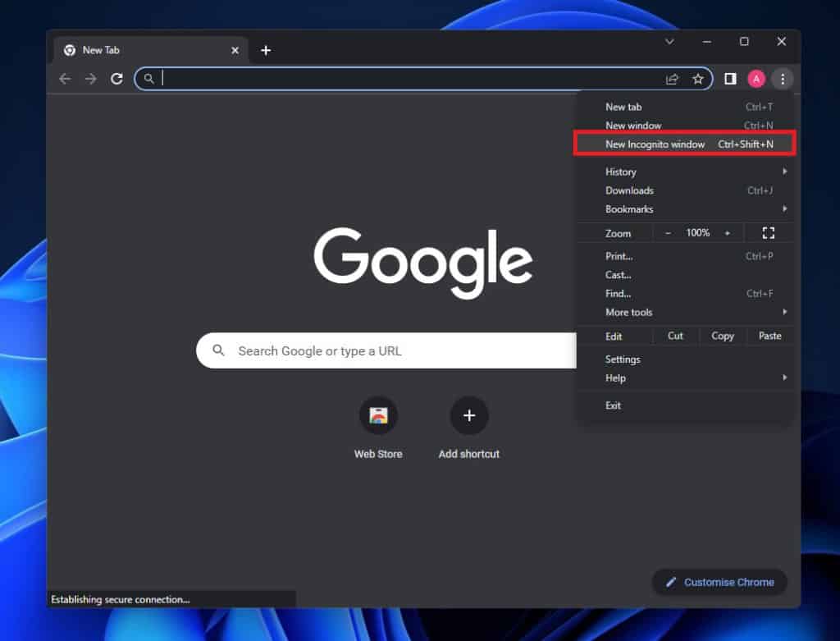Toggle the bookmark star for this page
The width and height of the screenshot is (840, 641).
click(x=698, y=79)
